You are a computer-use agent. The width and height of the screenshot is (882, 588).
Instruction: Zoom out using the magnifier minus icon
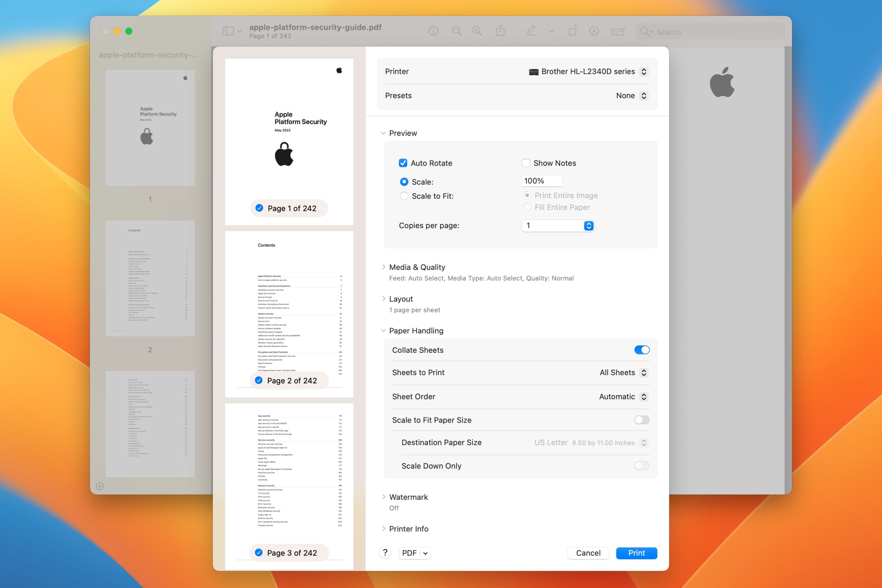(x=457, y=31)
